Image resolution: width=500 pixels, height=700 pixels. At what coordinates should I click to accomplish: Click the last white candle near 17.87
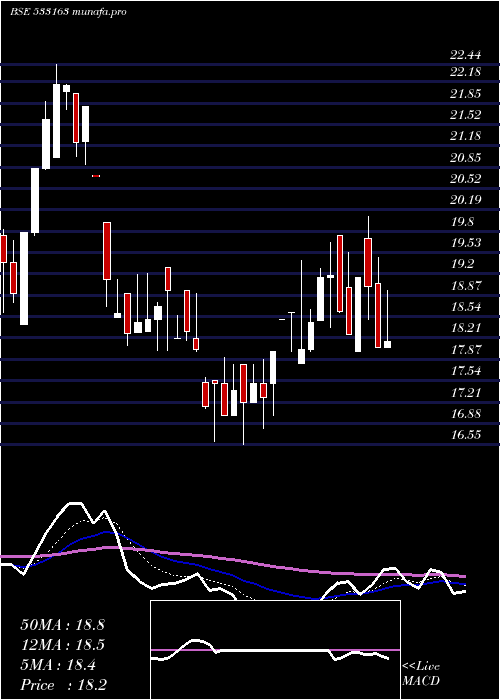tap(388, 344)
